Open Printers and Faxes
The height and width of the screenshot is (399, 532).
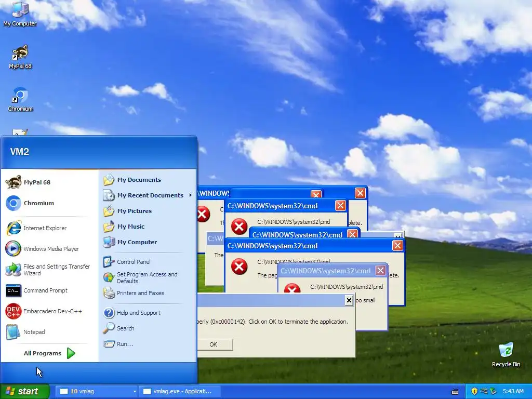148,293
